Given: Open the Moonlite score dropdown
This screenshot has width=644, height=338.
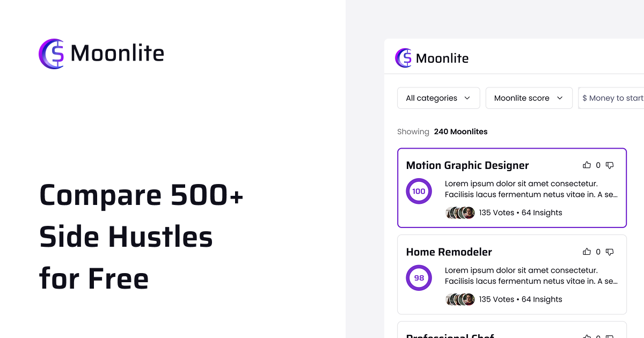Looking at the screenshot, I should [529, 98].
